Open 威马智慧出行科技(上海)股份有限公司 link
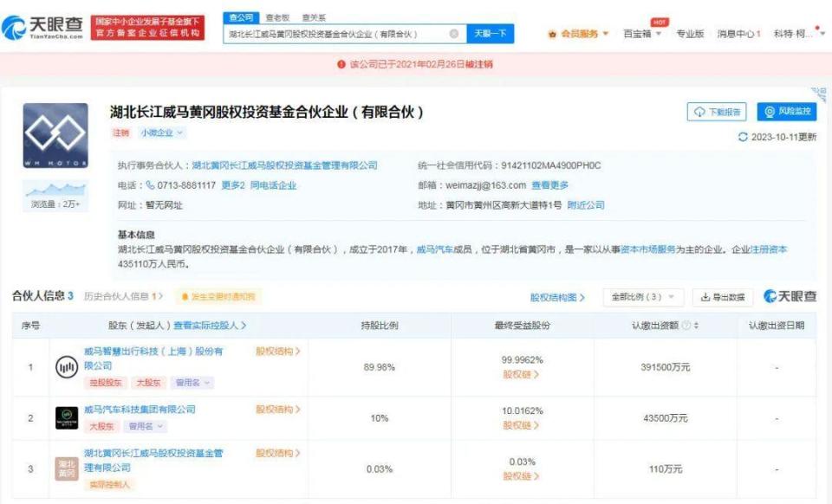The width and height of the screenshot is (832, 504). [153, 359]
